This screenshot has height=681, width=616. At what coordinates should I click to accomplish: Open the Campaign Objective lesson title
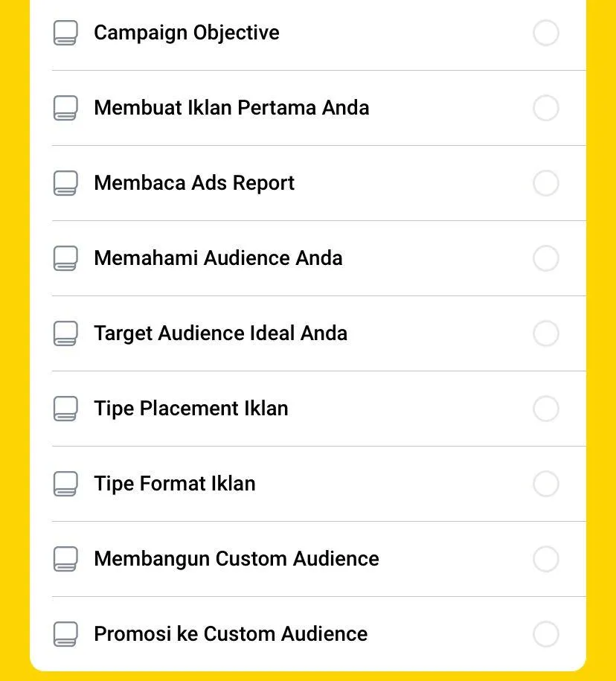[187, 33]
